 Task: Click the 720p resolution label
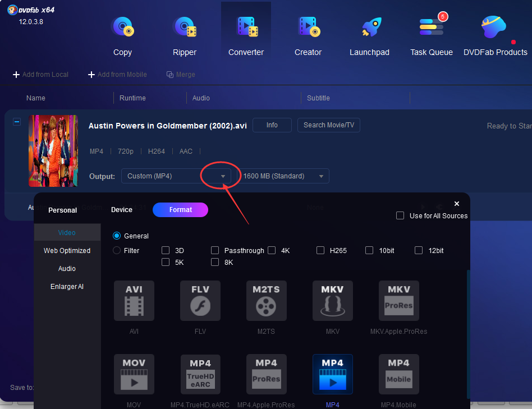(126, 151)
